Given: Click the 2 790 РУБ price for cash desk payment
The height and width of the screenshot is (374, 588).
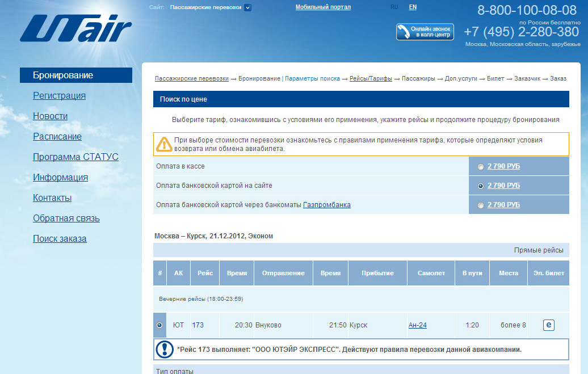Looking at the screenshot, I should tap(503, 166).
